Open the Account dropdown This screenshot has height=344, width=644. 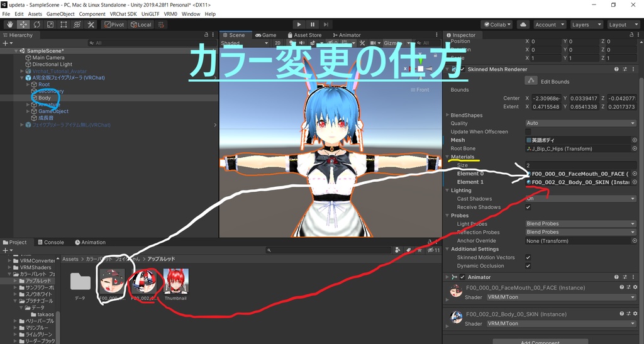pyautogui.click(x=550, y=25)
